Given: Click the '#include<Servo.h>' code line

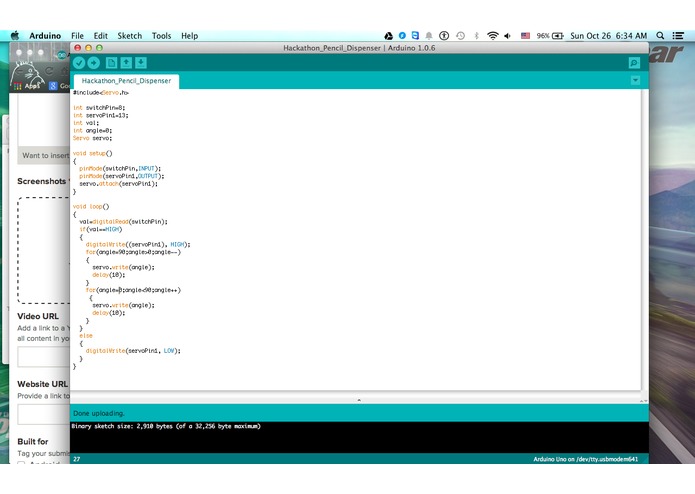Looking at the screenshot, I should coord(101,93).
